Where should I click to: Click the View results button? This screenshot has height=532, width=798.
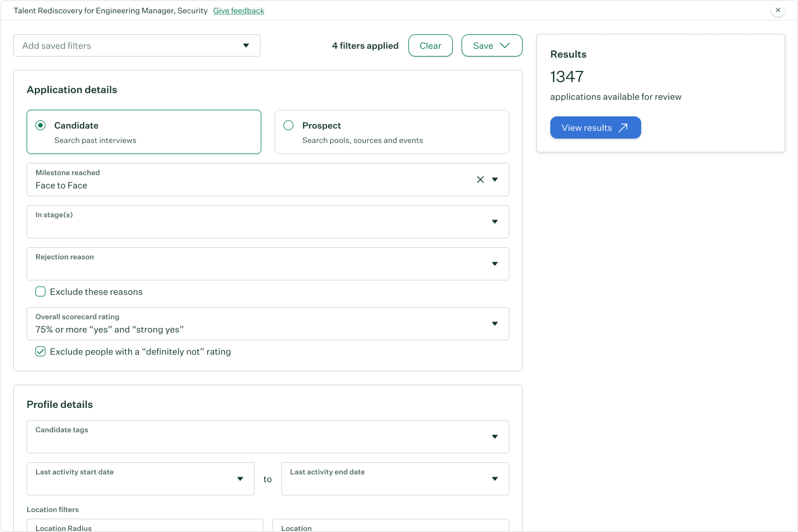coord(596,127)
